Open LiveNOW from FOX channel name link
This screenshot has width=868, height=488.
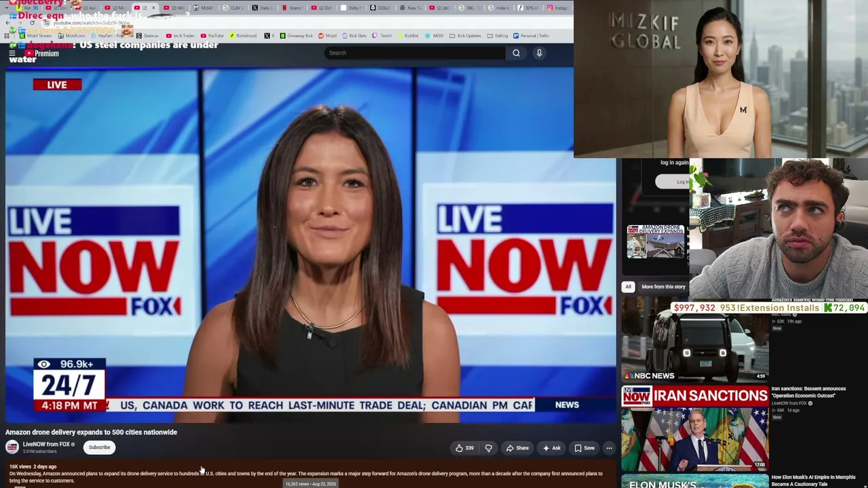coord(46,445)
